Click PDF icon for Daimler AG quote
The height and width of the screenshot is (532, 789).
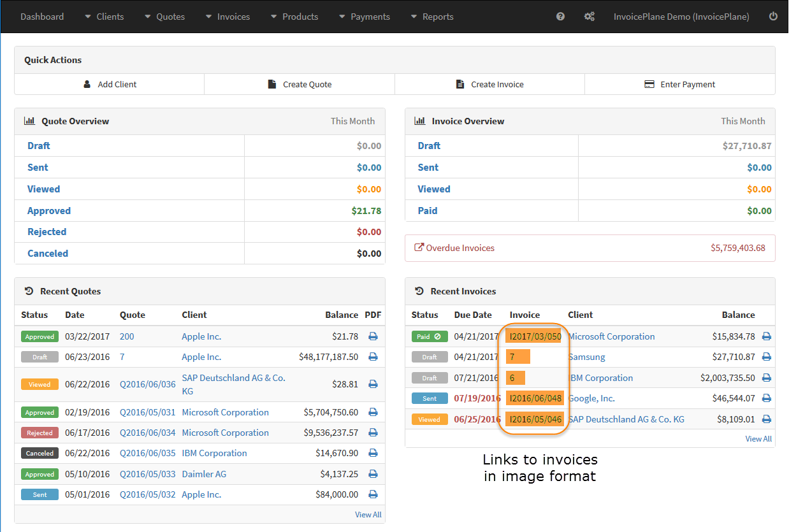373,474
